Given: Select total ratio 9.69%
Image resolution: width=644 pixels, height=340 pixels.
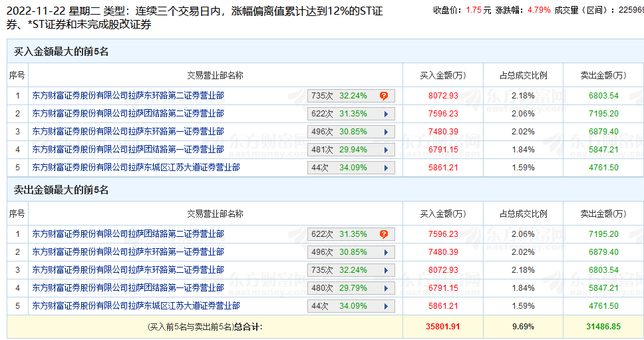Looking at the screenshot, I should pos(523,327).
